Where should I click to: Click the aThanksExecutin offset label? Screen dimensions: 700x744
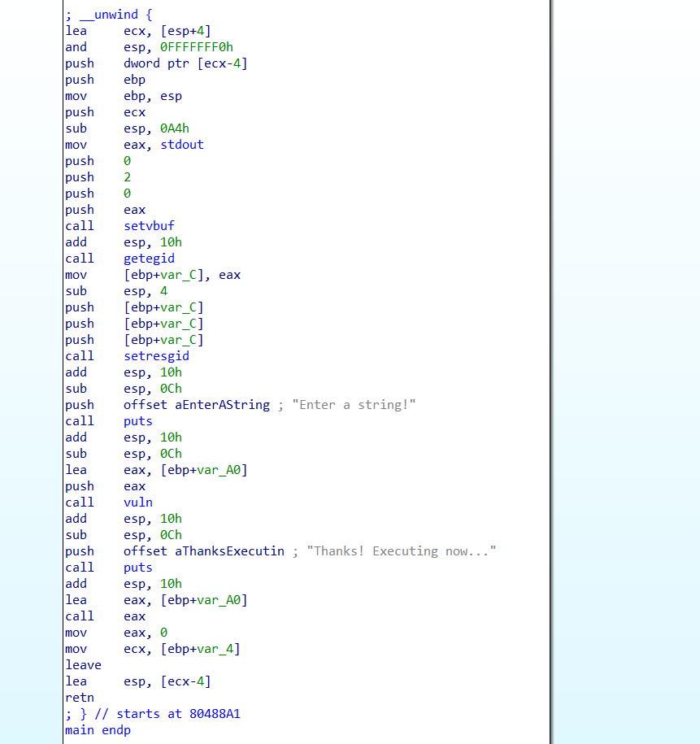[x=229, y=551]
